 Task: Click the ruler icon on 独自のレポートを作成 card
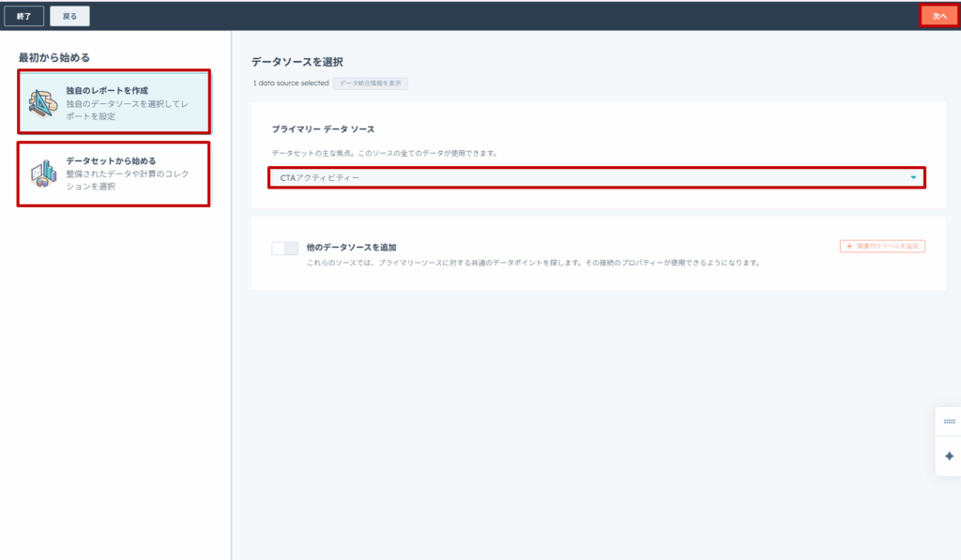(x=43, y=103)
